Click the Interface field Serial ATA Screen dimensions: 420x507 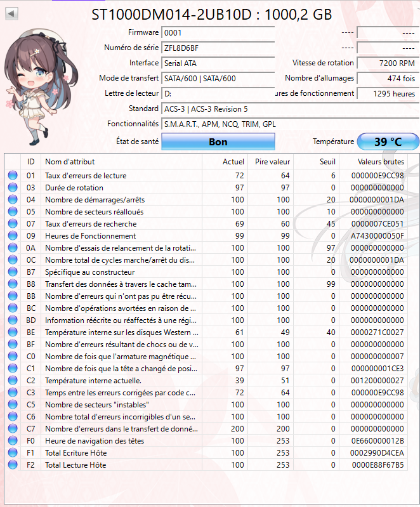pyautogui.click(x=218, y=63)
